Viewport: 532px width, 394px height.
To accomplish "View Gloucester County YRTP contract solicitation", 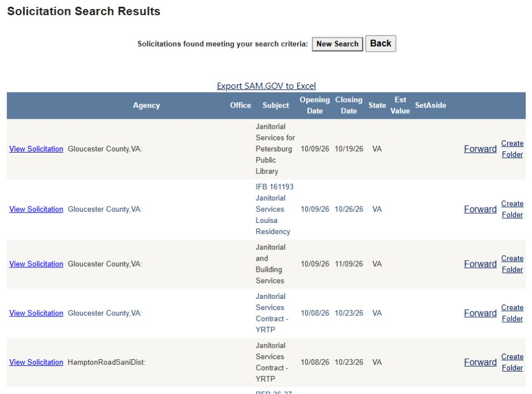I will [36, 314].
